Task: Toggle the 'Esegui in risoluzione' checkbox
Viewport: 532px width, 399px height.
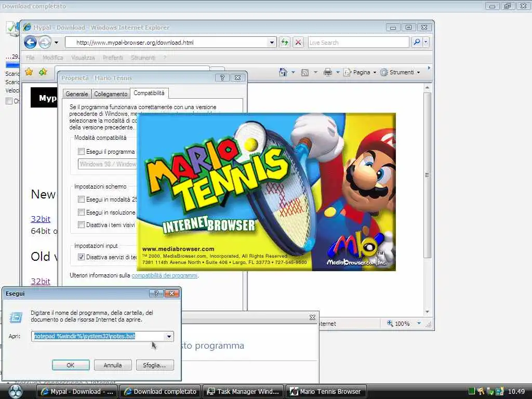Action: [81, 212]
